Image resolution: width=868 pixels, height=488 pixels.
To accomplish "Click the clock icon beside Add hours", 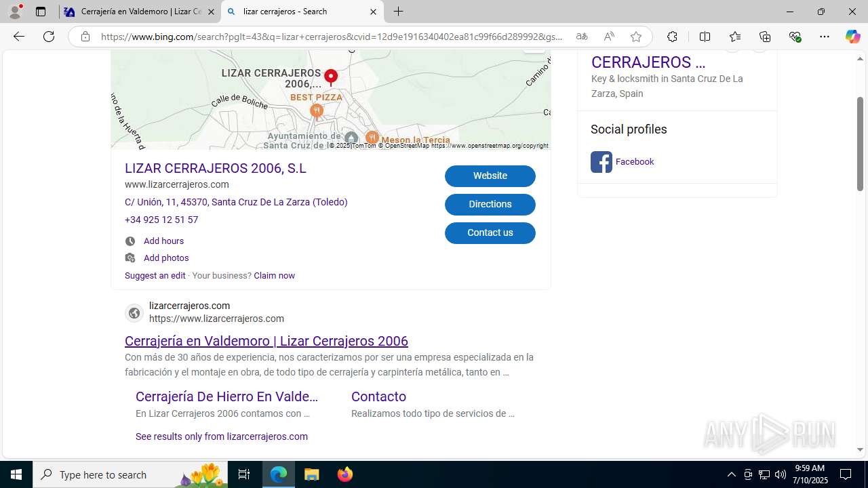I will point(130,241).
